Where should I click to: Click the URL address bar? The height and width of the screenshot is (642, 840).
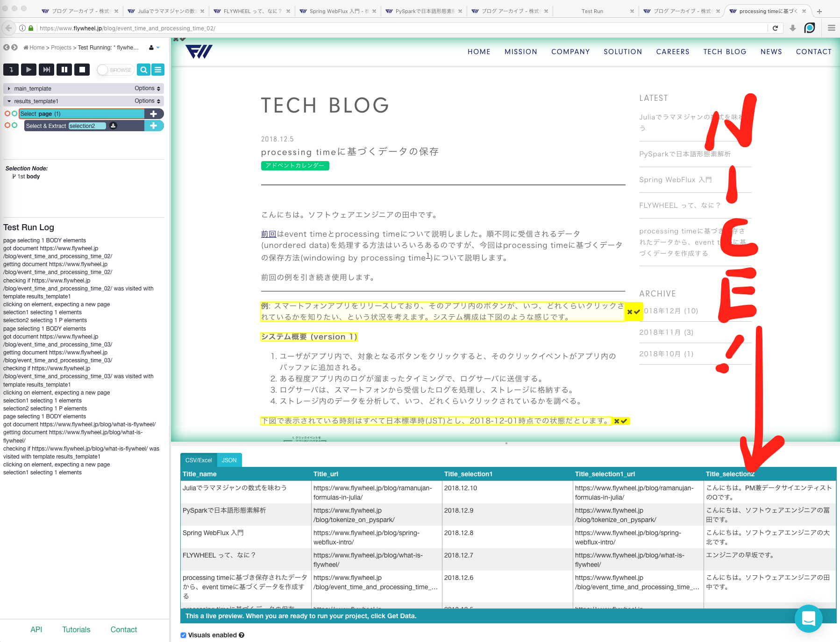(x=402, y=28)
